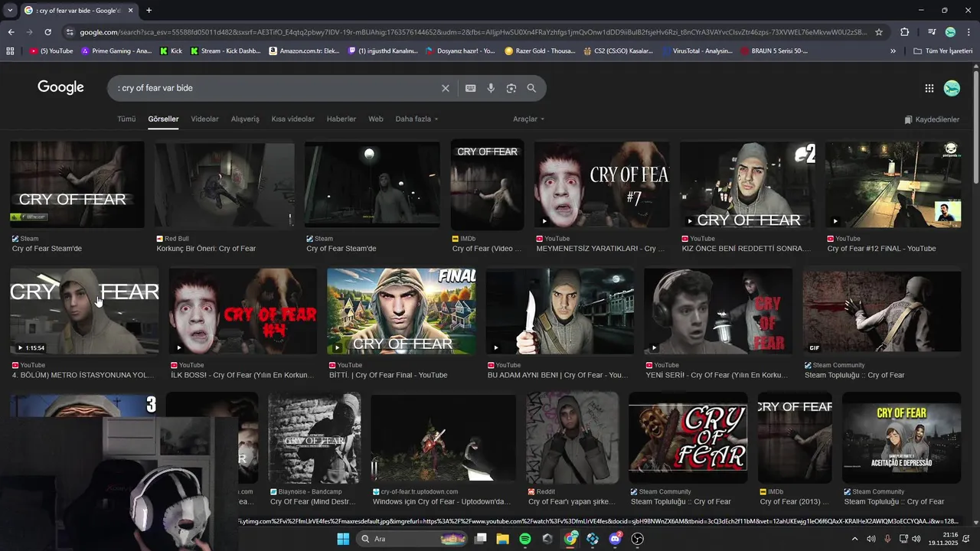
Task: Open a new Chrome tab
Action: pos(149,10)
